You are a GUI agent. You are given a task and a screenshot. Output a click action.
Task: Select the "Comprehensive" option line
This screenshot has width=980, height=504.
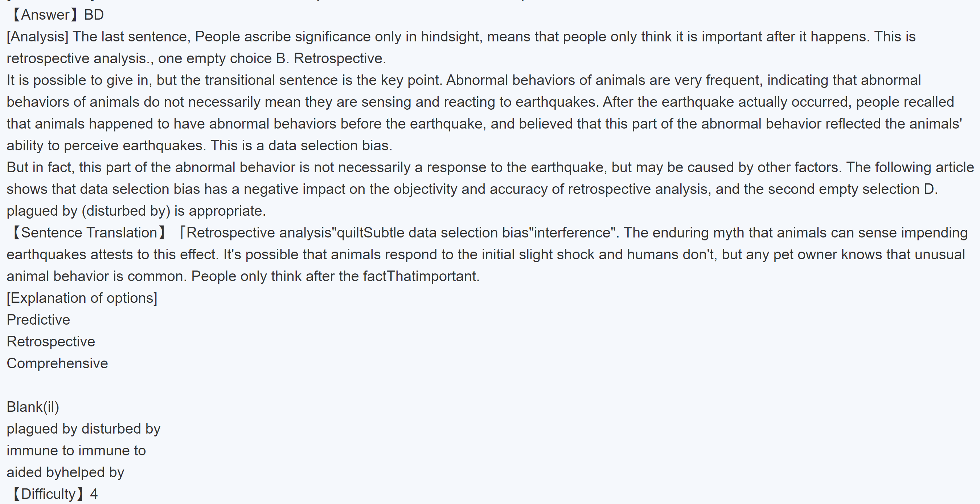point(57,363)
